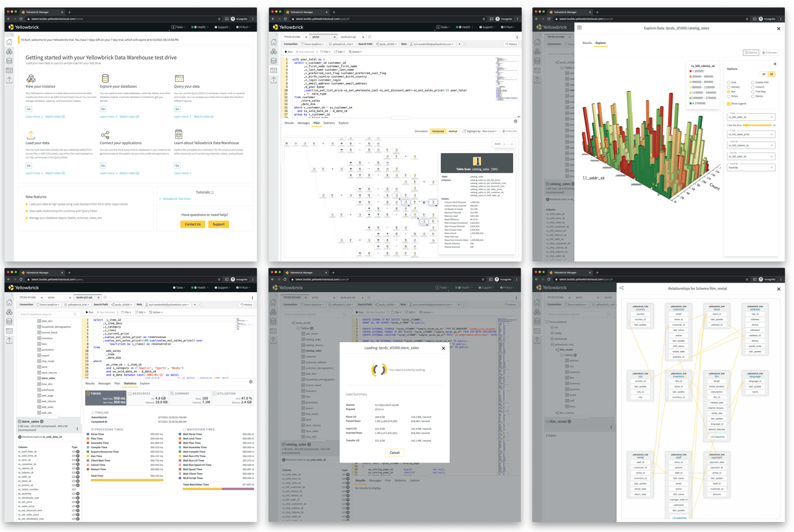Click Learn more under Load your data
Viewport: 794px width, 532px height.
click(34, 173)
